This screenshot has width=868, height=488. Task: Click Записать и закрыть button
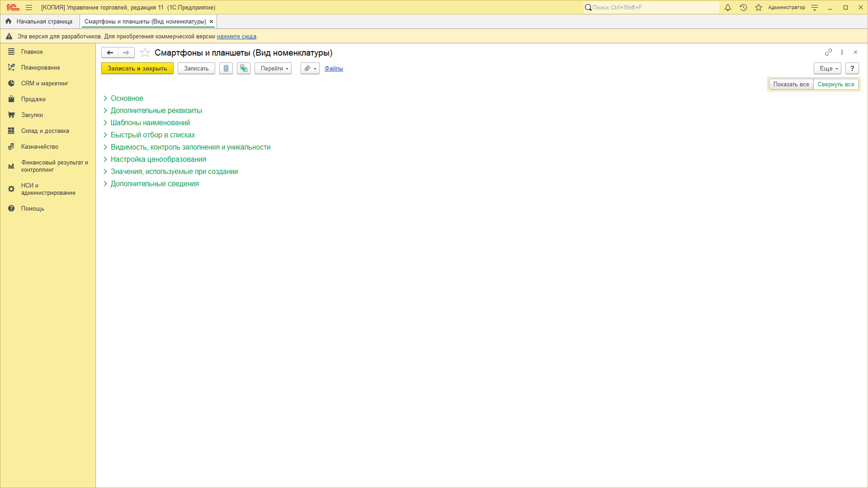[x=138, y=68]
